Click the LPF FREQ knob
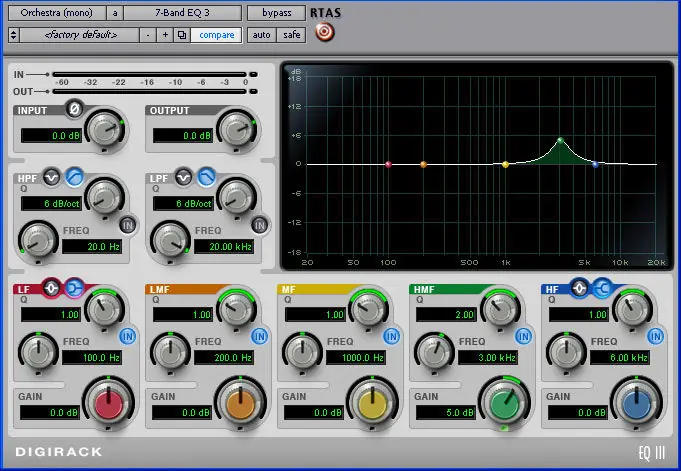 170,241
